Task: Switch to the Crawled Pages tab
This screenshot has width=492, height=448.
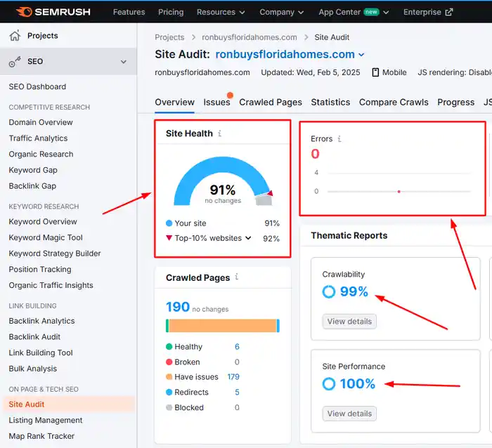Action: point(271,103)
